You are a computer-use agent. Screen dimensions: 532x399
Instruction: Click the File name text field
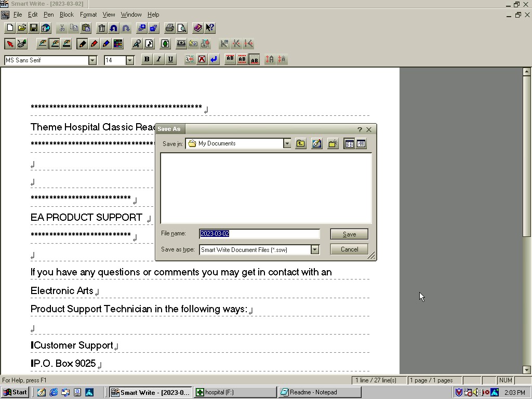tap(259, 234)
